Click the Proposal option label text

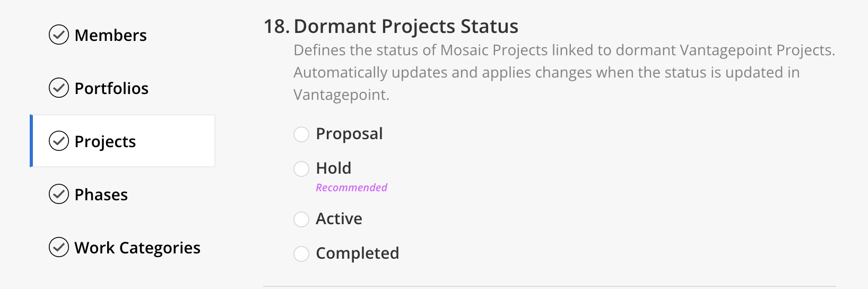point(349,134)
